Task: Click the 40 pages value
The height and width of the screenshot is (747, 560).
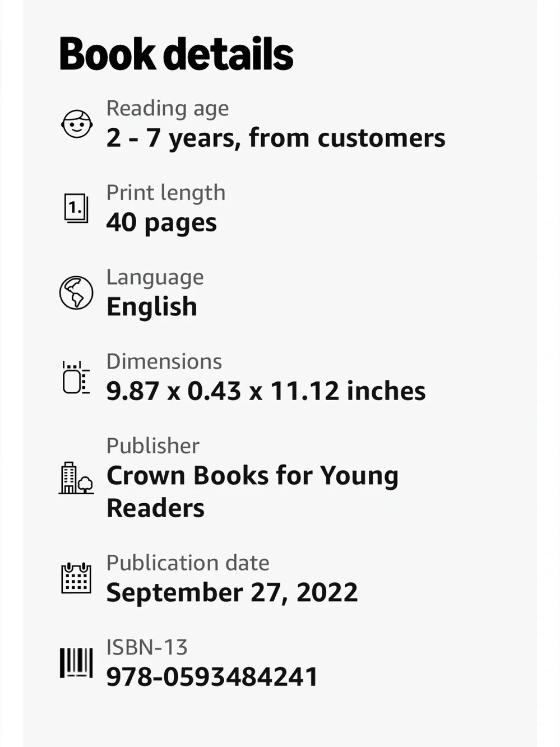Action: [x=161, y=222]
